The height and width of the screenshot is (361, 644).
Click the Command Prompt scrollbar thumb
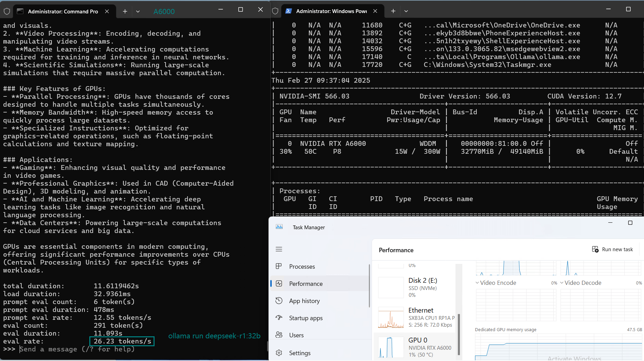268,346
